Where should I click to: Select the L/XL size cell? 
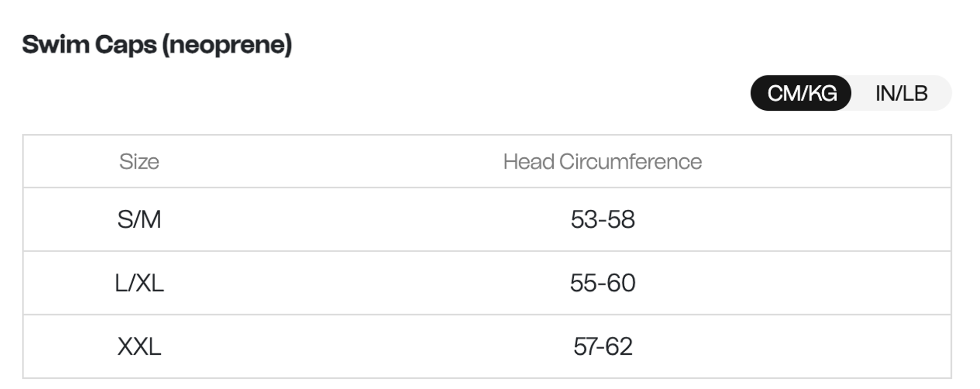[139, 283]
